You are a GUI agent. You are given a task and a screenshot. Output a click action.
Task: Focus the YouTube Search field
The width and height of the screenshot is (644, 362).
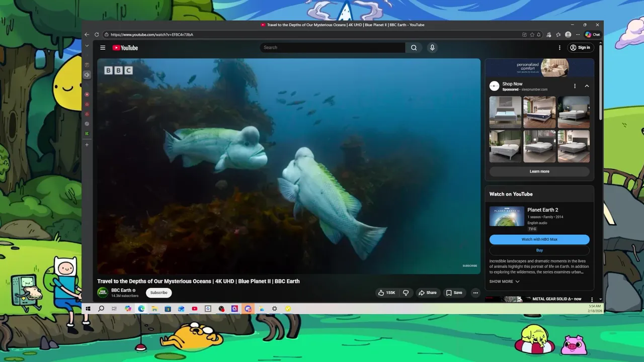click(x=333, y=48)
